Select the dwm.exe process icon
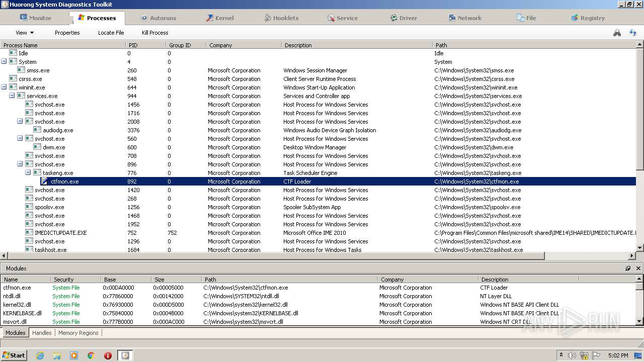The height and width of the screenshot is (362, 644). tap(37, 147)
